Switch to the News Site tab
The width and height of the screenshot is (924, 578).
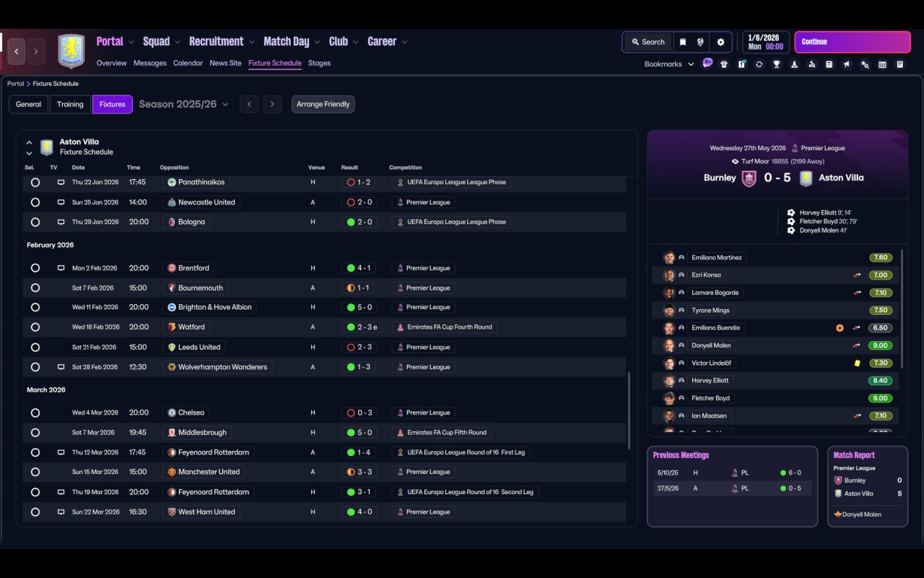[225, 64]
